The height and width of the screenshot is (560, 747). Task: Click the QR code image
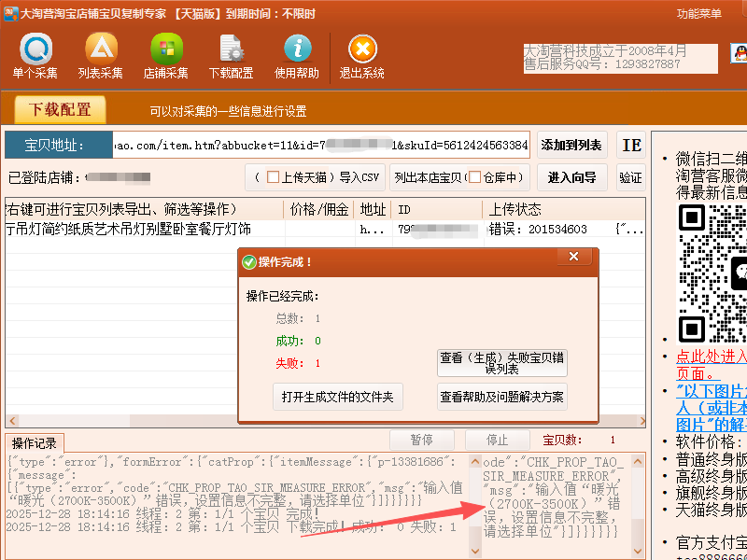tap(712, 273)
